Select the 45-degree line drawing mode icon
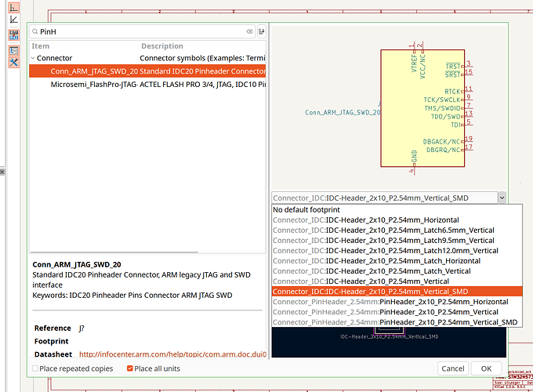The height and width of the screenshot is (392, 533). point(14,20)
